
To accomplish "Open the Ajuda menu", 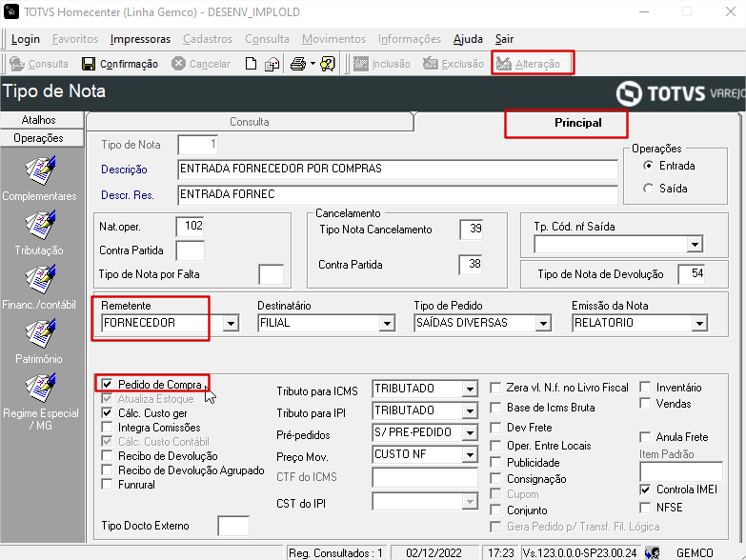I will [x=468, y=39].
